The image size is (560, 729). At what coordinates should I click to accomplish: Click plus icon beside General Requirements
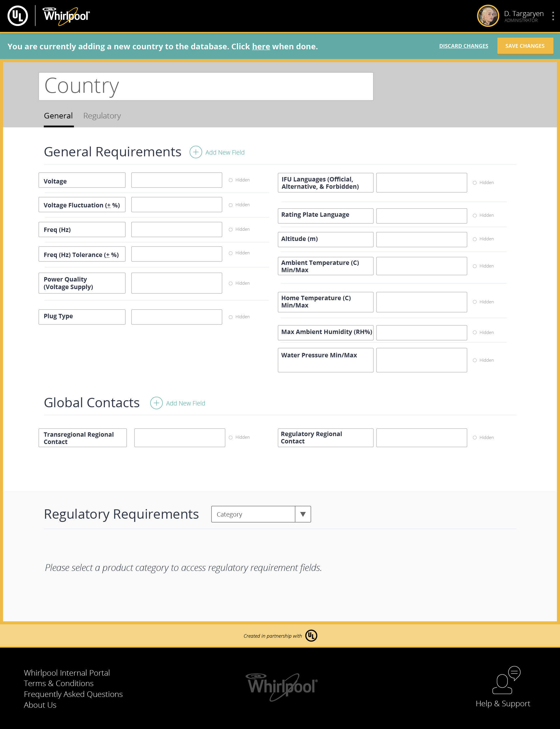tap(196, 152)
